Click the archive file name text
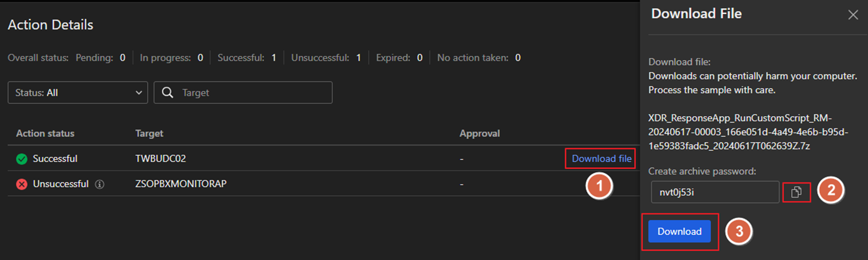868x260 pixels. tap(748, 132)
